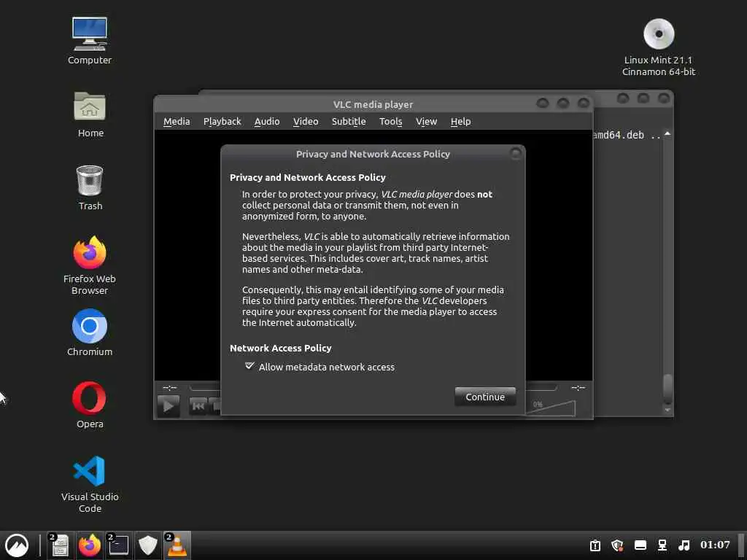Open the View menu
Image resolution: width=747 pixels, height=560 pixels.
[x=426, y=122]
